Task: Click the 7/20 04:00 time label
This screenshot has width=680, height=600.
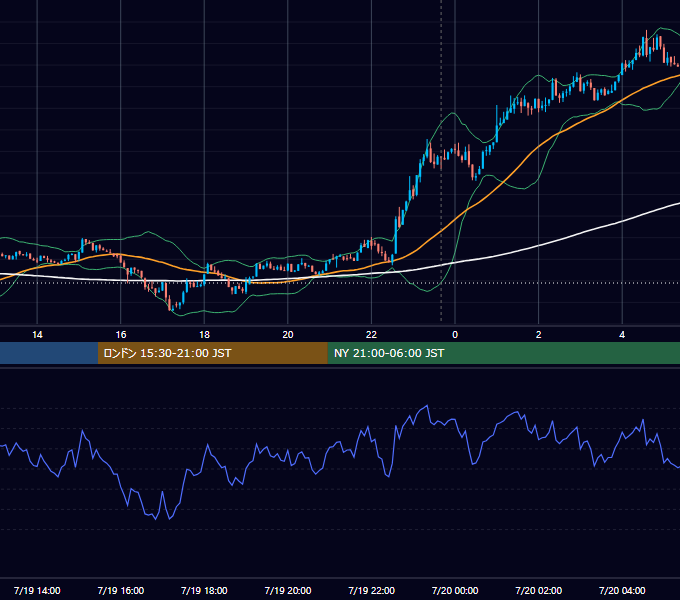Action: [x=622, y=590]
